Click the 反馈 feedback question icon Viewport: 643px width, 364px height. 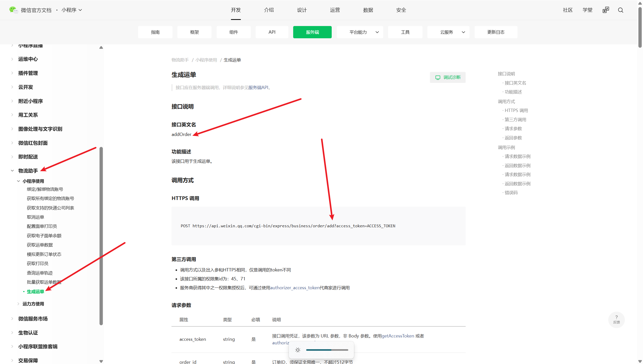point(616,319)
